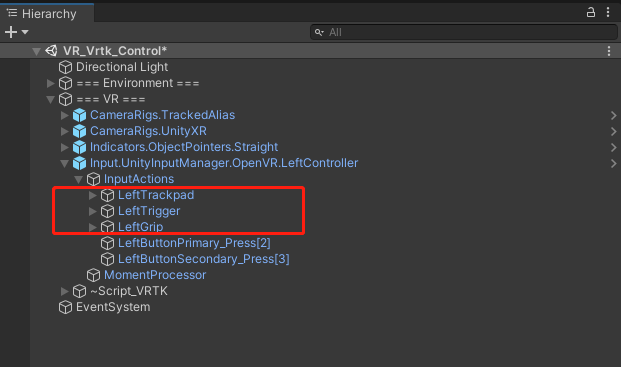Click the plus create-object button

[11, 32]
